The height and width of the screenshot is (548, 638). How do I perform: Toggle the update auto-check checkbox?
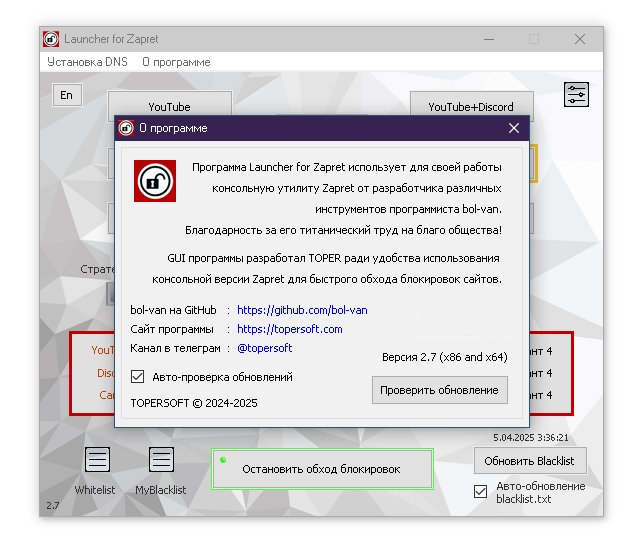point(138,377)
